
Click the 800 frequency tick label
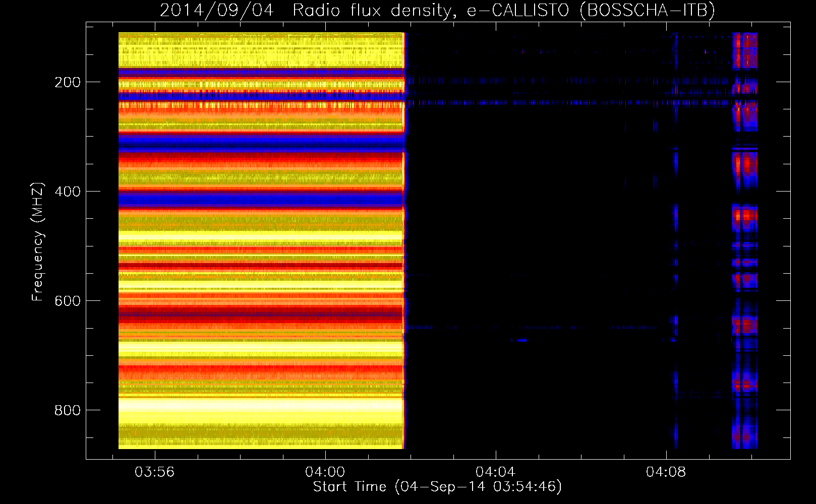[68, 410]
